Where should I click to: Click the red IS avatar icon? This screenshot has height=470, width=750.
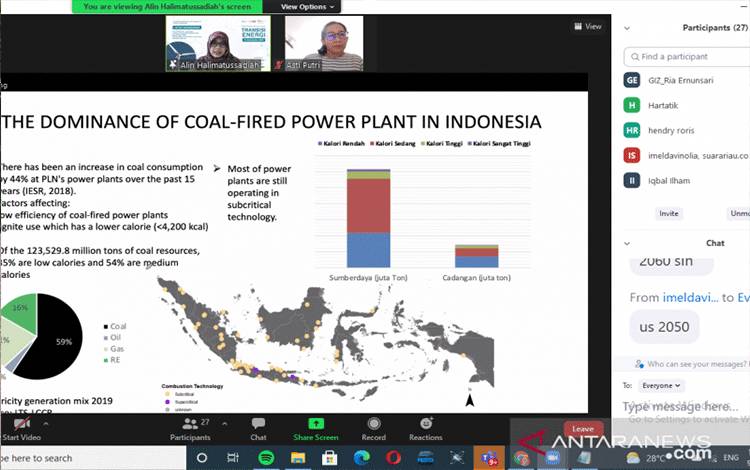tap(632, 155)
